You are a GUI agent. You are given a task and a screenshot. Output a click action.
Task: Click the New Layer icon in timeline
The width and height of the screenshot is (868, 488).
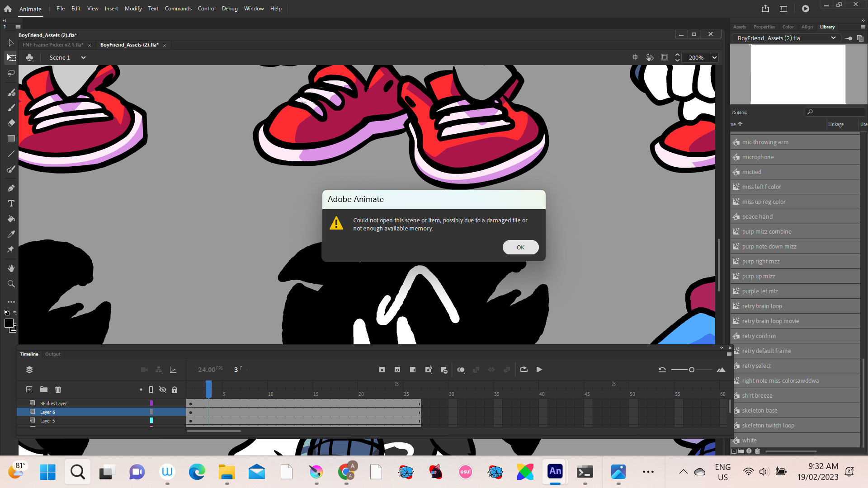(29, 389)
